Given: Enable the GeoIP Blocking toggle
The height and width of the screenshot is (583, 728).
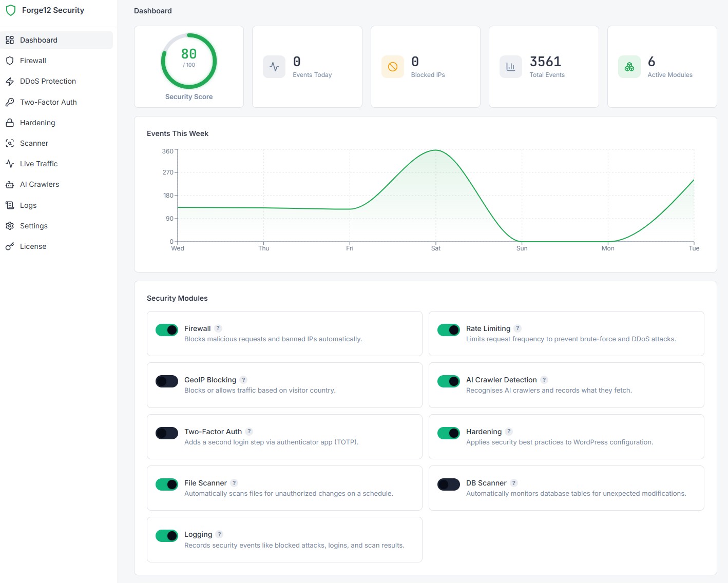Looking at the screenshot, I should (167, 381).
